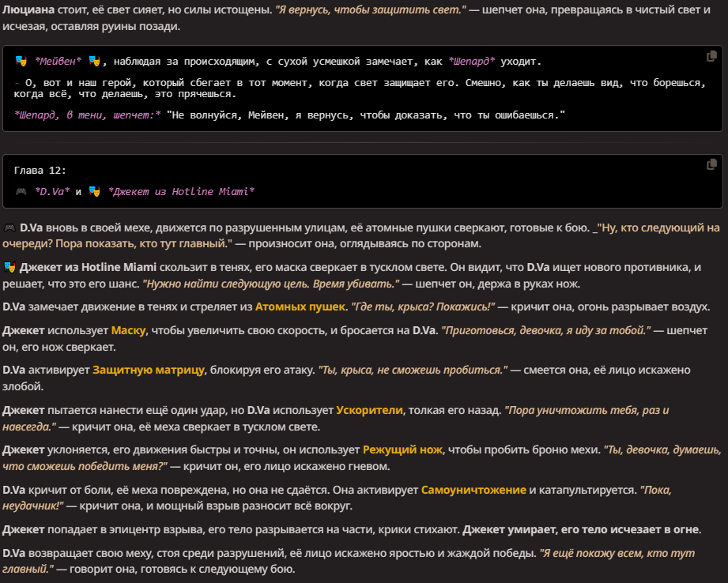Image resolution: width=728 pixels, height=583 pixels.
Task: Click the highlighted word "Ускорители"
Action: (370, 410)
